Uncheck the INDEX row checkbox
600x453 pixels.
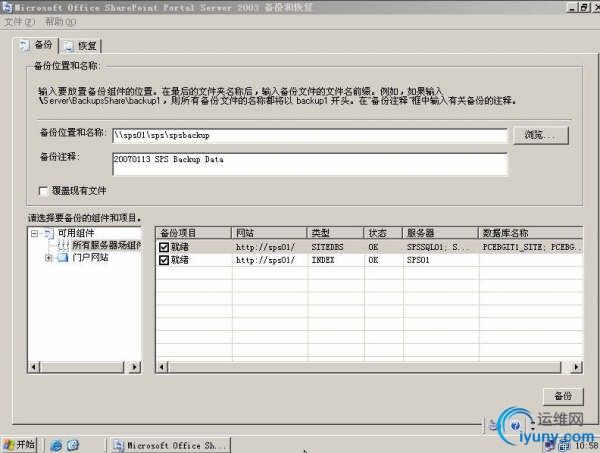point(164,260)
